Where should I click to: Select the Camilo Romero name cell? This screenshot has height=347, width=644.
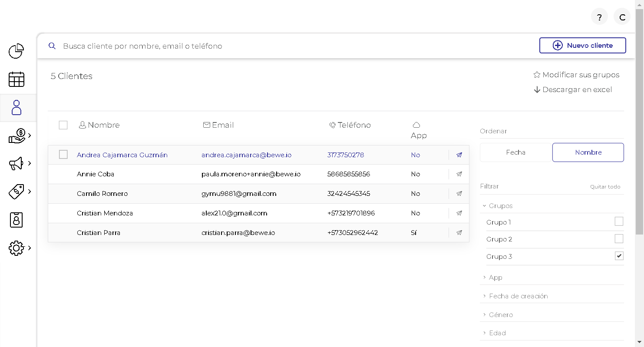[x=102, y=194]
